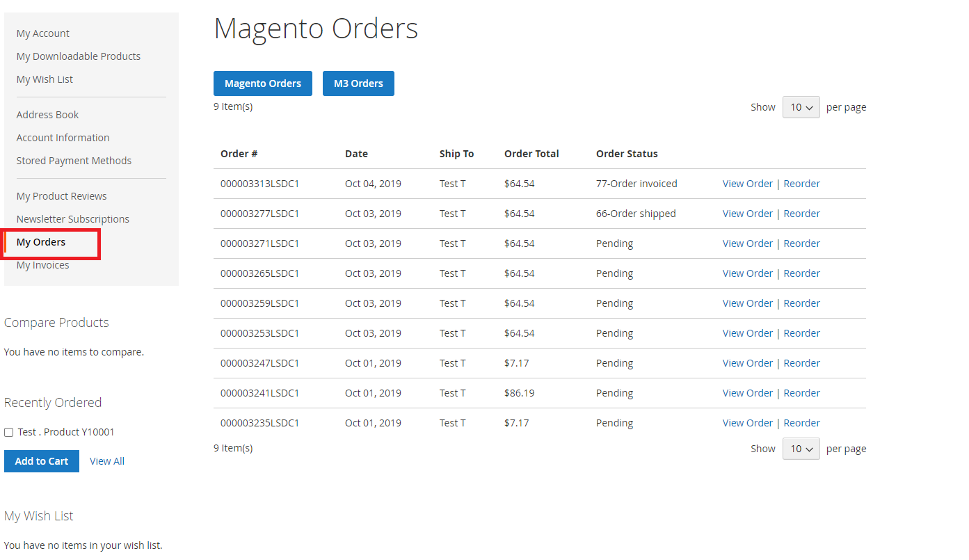View Order for 000003271LSDC1
Viewport: 969px width, 560px height.
point(748,243)
